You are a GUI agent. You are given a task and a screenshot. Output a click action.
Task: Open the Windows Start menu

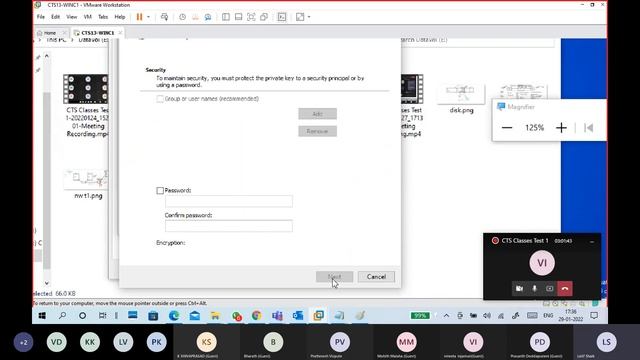click(x=42, y=316)
